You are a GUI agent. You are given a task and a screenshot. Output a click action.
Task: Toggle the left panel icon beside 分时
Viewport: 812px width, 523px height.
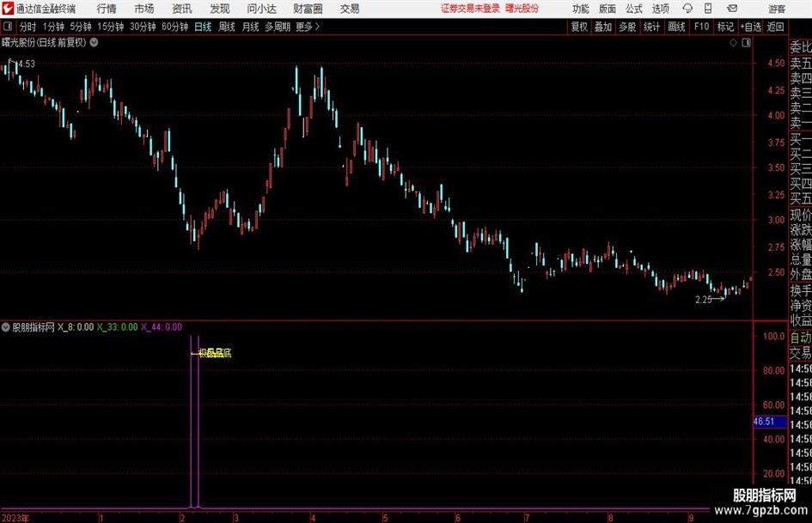[x=8, y=27]
